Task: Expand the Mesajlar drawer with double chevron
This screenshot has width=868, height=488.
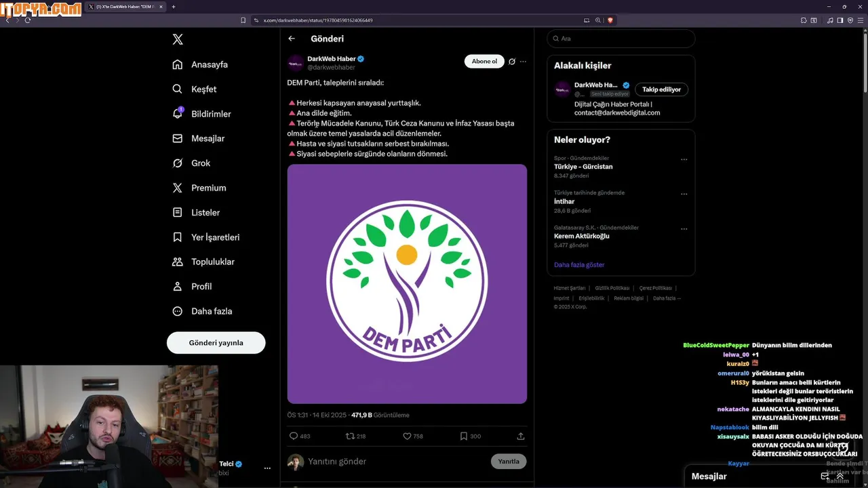Action: (x=840, y=476)
